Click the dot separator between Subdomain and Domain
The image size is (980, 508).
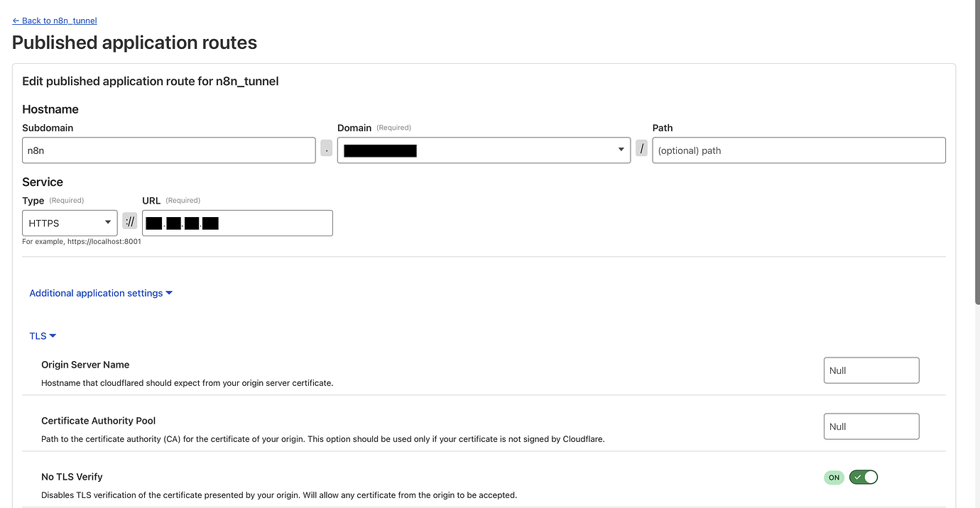coord(326,148)
